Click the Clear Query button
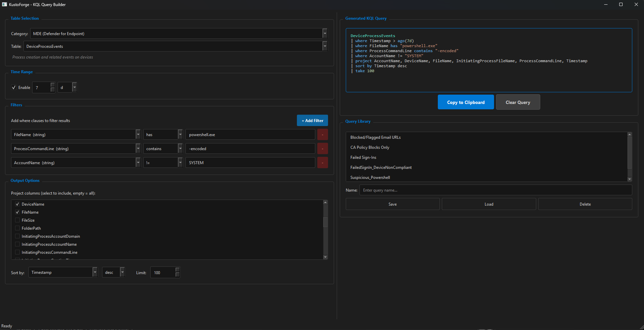Viewport: 644px width, 330px height. click(x=518, y=102)
